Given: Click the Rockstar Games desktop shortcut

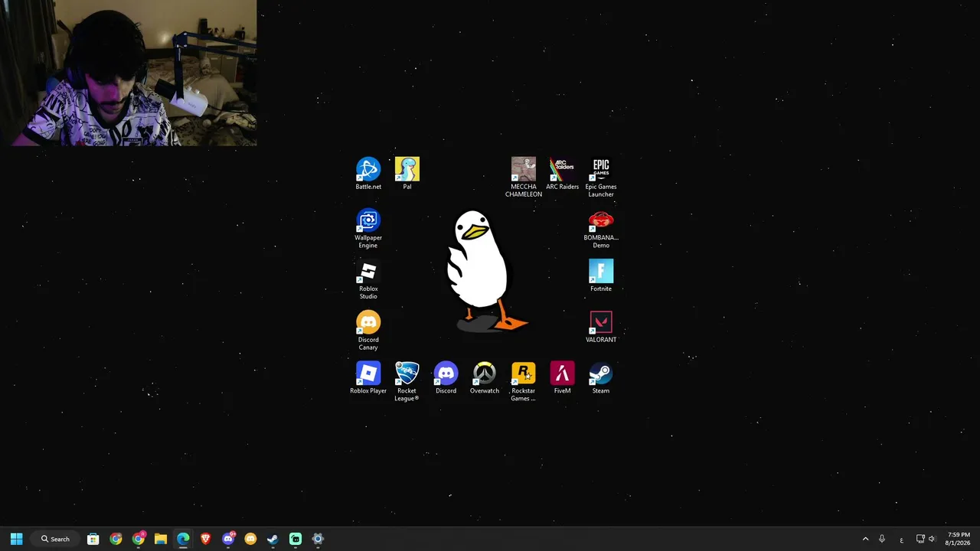Looking at the screenshot, I should 524,382.
